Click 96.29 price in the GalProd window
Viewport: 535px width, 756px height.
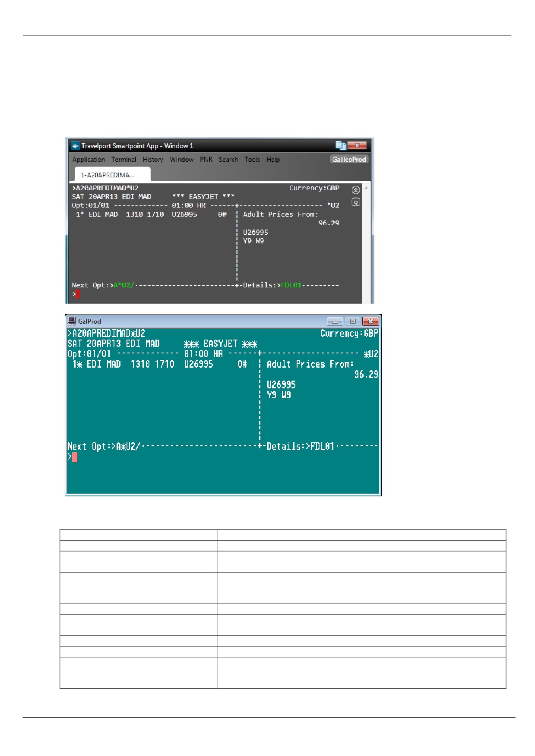366,374
